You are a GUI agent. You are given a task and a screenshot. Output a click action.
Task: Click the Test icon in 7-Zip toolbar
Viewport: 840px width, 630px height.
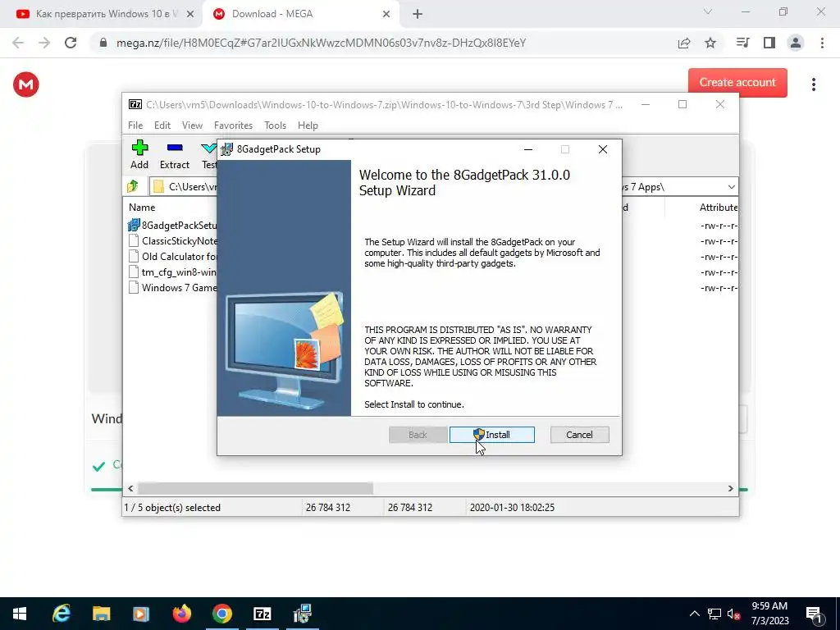pyautogui.click(x=208, y=155)
